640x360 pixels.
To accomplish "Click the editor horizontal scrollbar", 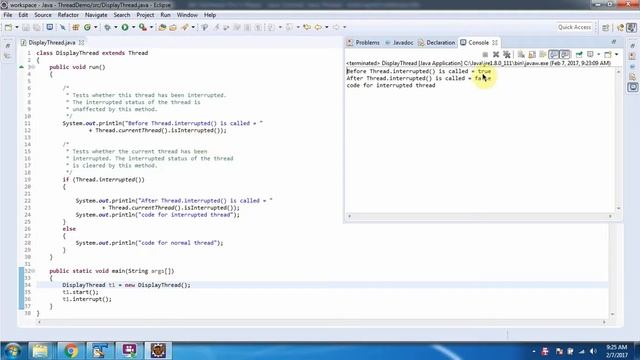I will pos(322,322).
